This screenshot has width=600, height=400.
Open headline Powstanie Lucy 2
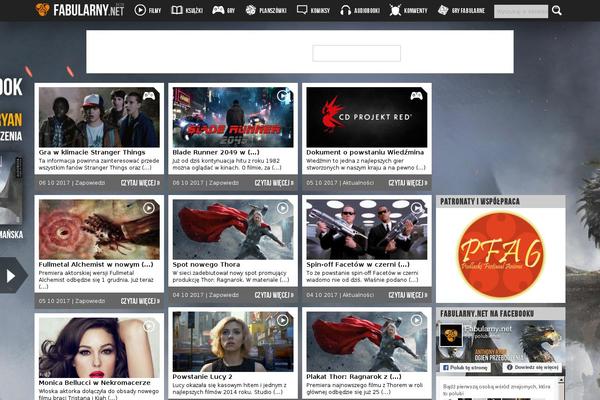[x=202, y=377]
